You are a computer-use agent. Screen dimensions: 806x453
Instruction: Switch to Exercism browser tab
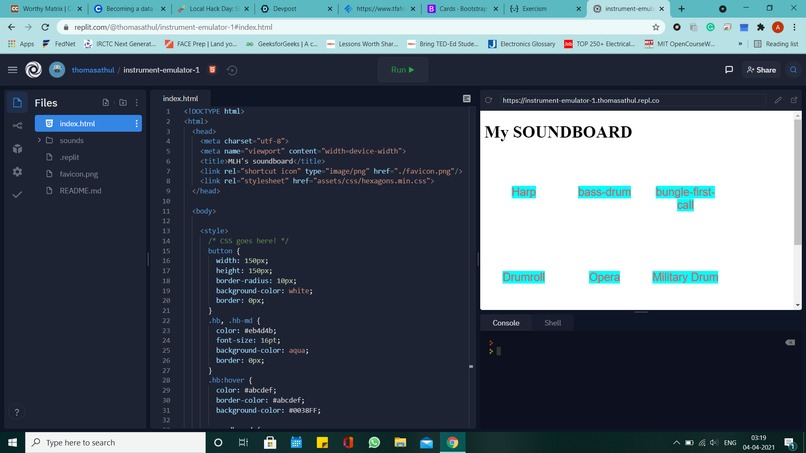pos(546,9)
